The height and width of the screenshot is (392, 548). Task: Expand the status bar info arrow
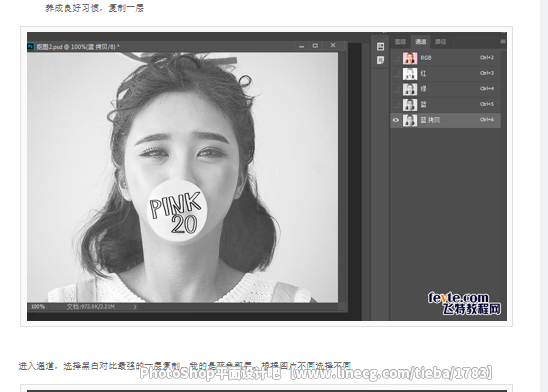coord(135,307)
